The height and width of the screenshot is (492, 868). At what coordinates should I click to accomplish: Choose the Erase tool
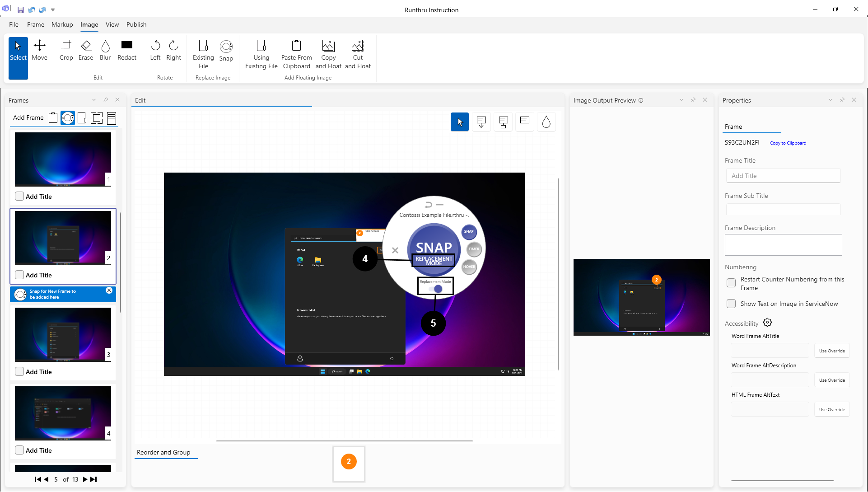86,50
